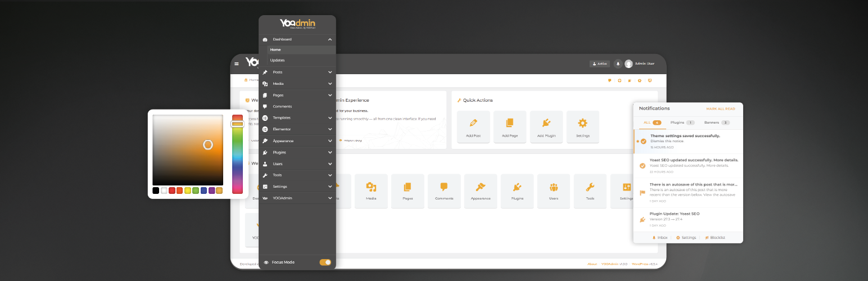
Task: Click the Add Post pencil card
Action: (473, 127)
